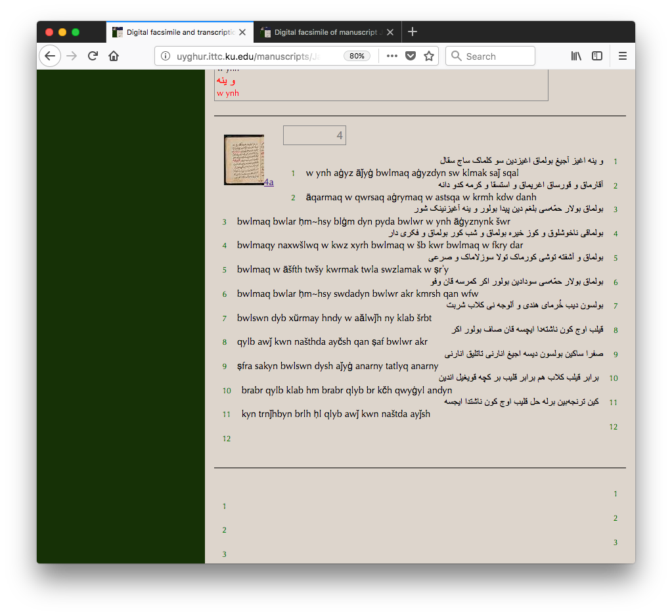Viewport: 672px width, 616px height.
Task: Toggle the sidebar view
Action: click(x=597, y=56)
